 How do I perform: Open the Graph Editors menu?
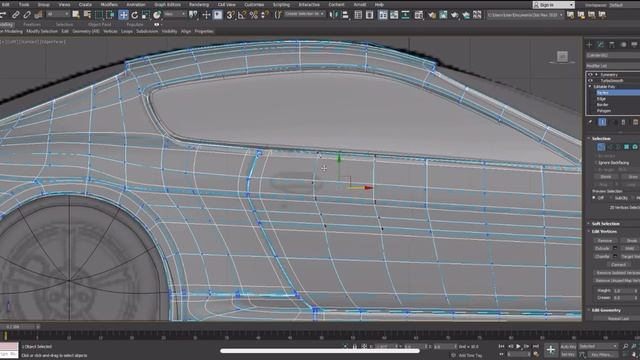(167, 4)
